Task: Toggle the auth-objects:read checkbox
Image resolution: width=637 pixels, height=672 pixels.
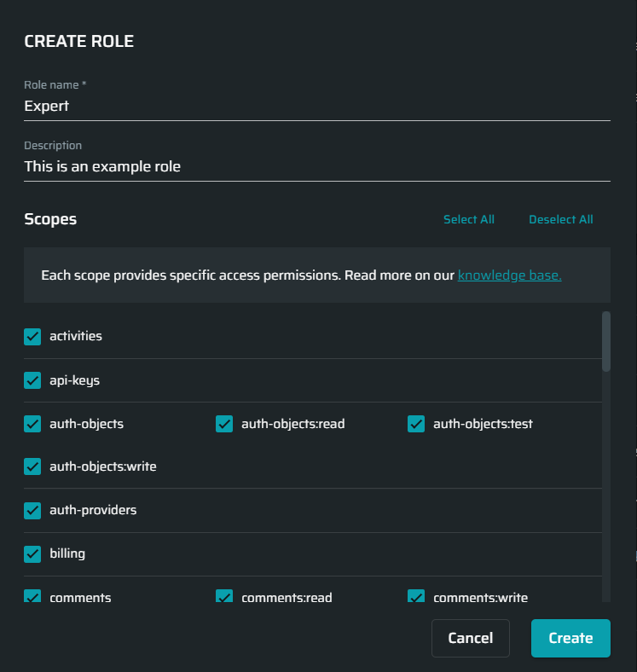Action: [224, 424]
